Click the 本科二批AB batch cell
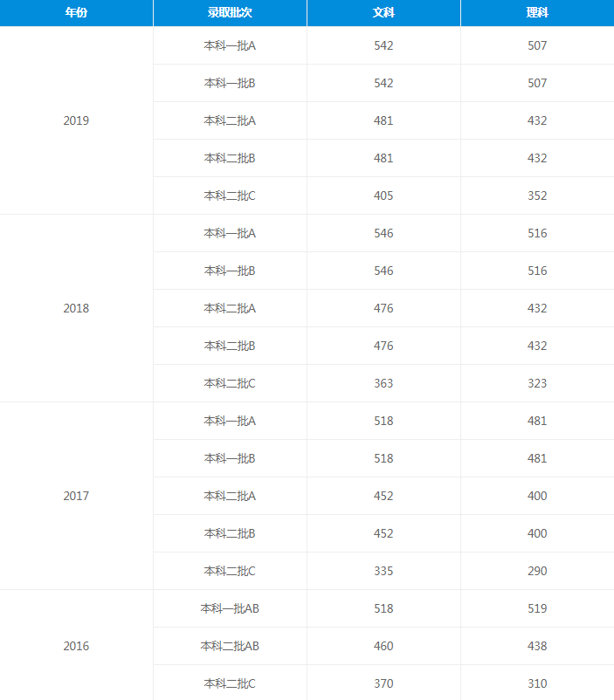614x700 pixels. [x=230, y=646]
